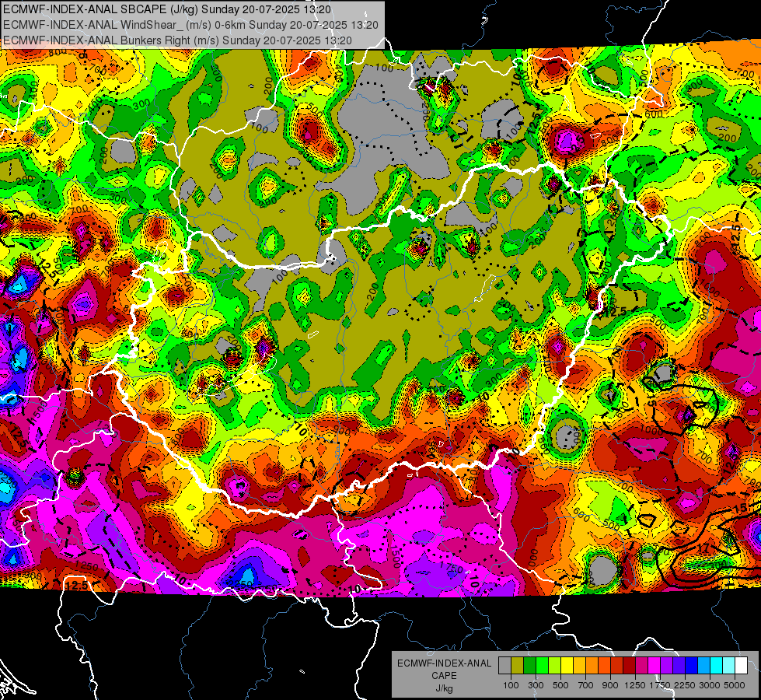Screen dimensions: 761x700
Task: Click the cyan legend swatch after 3000
Action: click(717, 666)
